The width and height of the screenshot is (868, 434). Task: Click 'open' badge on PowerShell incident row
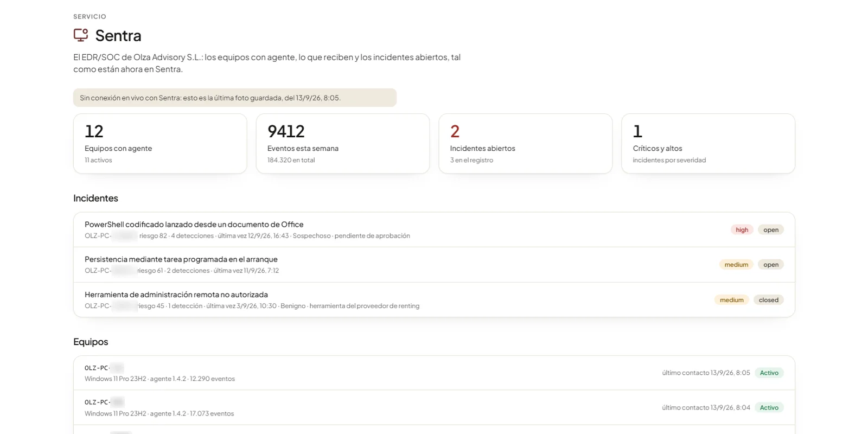(771, 230)
